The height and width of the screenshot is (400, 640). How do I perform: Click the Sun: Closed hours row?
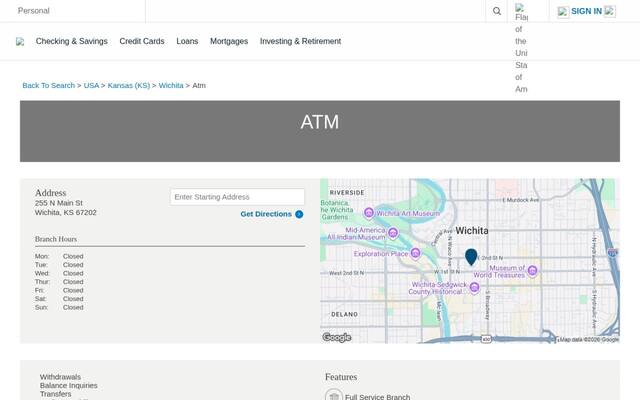point(59,307)
